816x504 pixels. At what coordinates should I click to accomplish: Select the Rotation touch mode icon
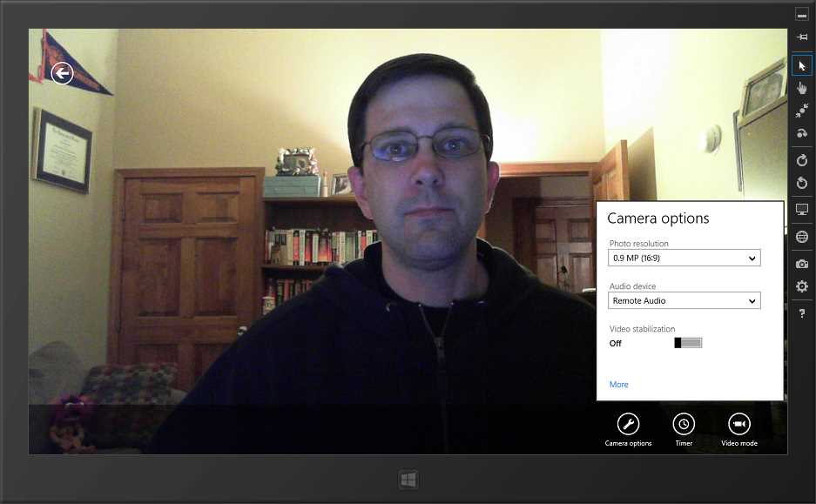pyautogui.click(x=801, y=133)
